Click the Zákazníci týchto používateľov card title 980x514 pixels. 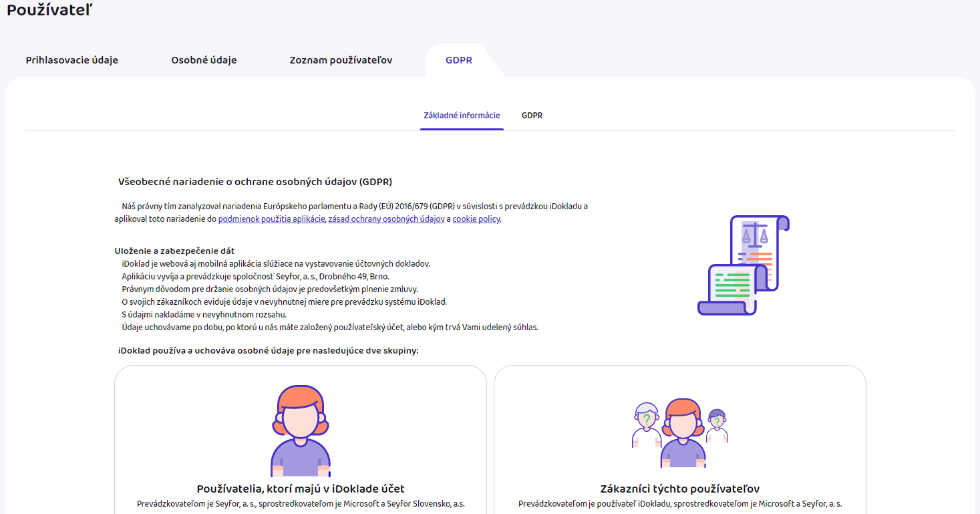click(679, 489)
